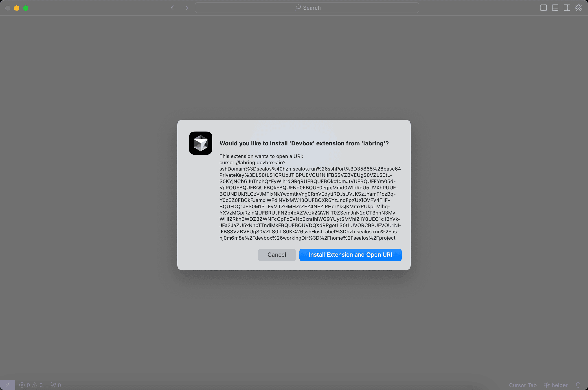Open the Cursor Tab status menu
The height and width of the screenshot is (390, 588).
523,385
